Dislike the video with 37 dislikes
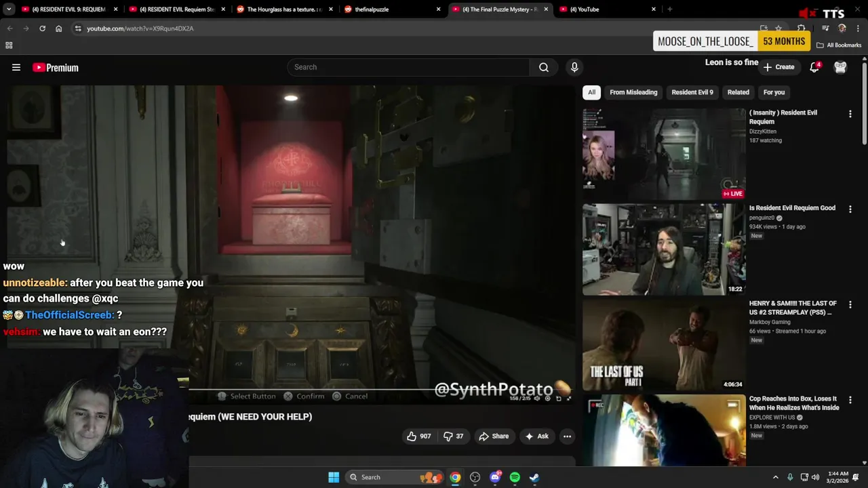The image size is (868, 488). [454, 436]
